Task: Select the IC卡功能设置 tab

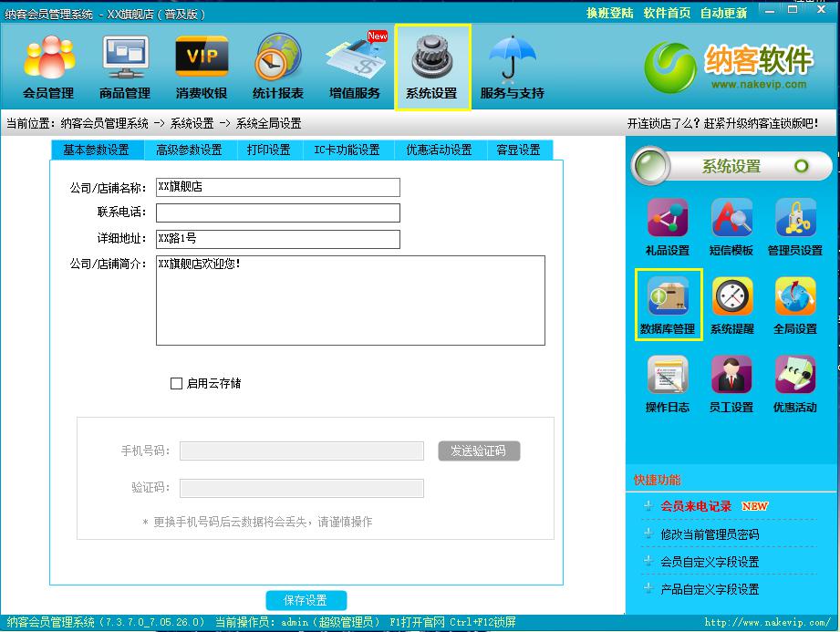Action: point(347,150)
